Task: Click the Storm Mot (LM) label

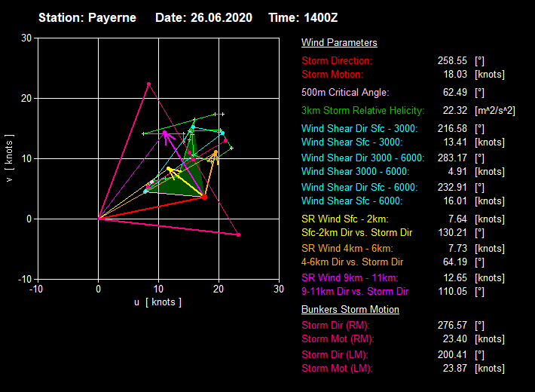Action: [x=337, y=368]
